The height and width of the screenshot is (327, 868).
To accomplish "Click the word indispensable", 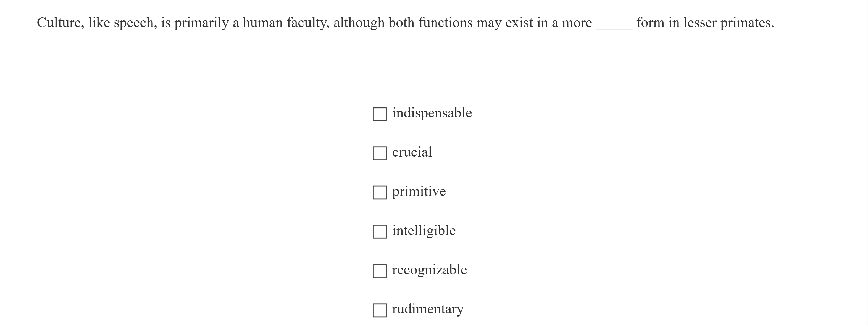I will coord(432,113).
